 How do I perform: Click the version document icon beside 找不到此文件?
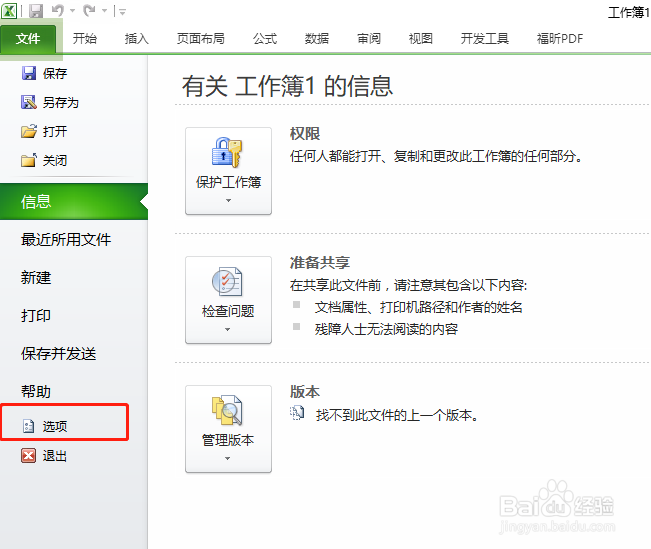(x=297, y=413)
